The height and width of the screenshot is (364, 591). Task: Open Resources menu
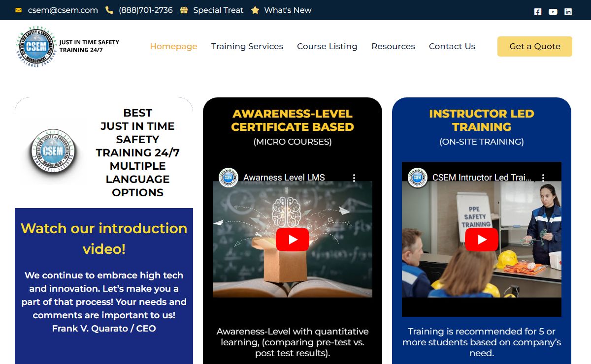click(393, 46)
